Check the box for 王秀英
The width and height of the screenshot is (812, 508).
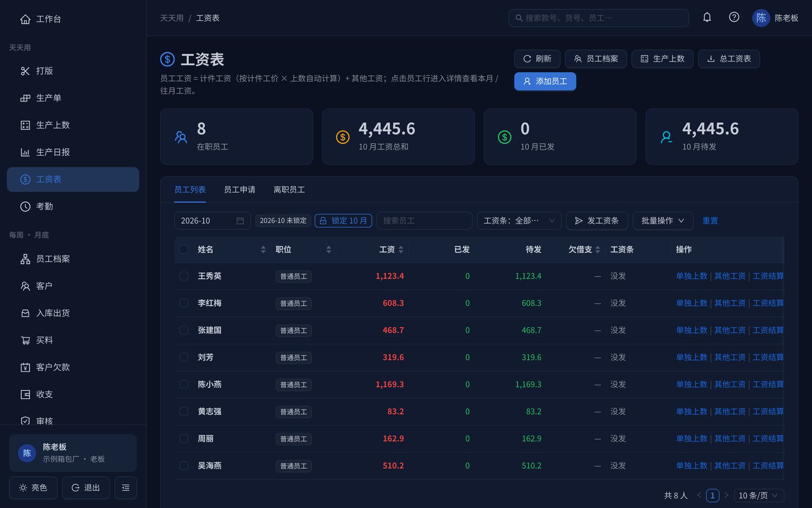(x=184, y=276)
